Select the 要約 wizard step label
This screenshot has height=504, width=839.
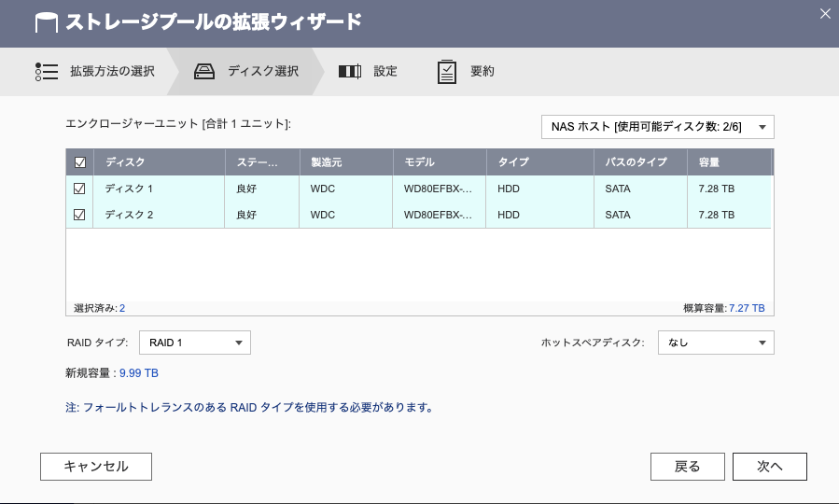click(482, 71)
